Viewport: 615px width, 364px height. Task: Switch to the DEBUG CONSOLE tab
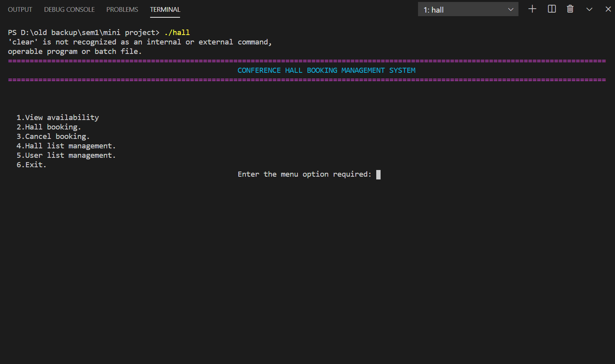point(69,9)
